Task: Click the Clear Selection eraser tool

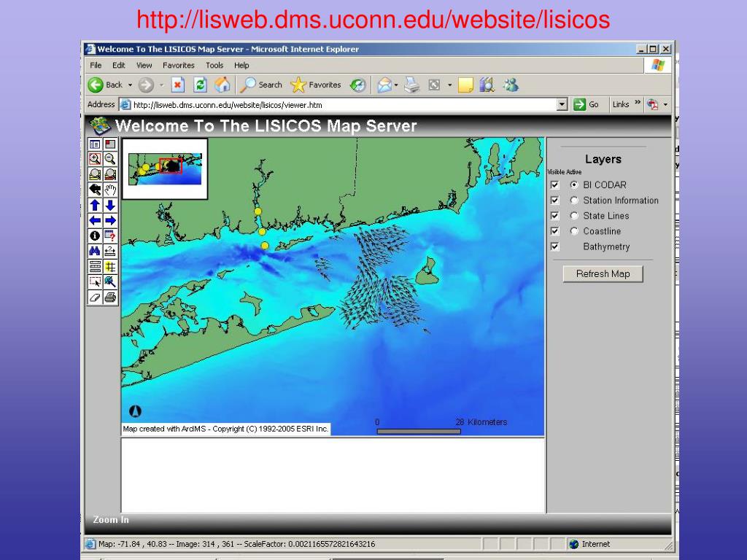Action: click(95, 297)
